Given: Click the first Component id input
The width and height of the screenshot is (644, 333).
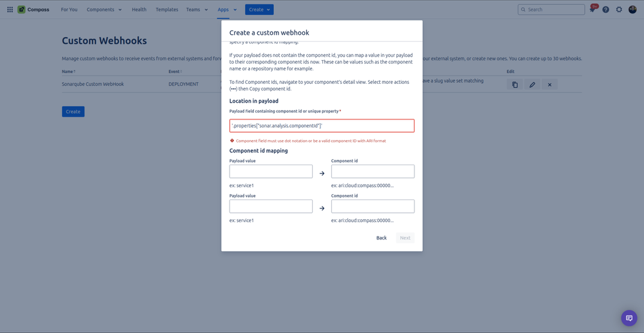Looking at the screenshot, I should pyautogui.click(x=373, y=172).
